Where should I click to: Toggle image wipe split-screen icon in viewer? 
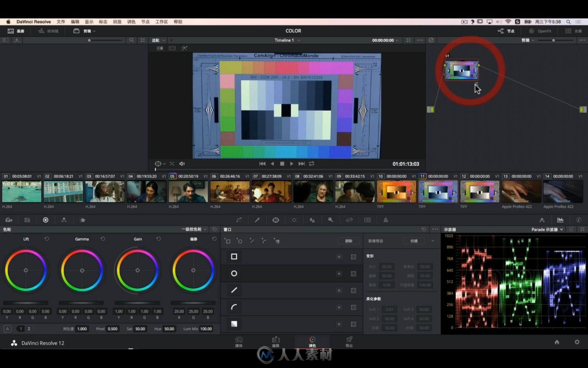click(x=160, y=48)
